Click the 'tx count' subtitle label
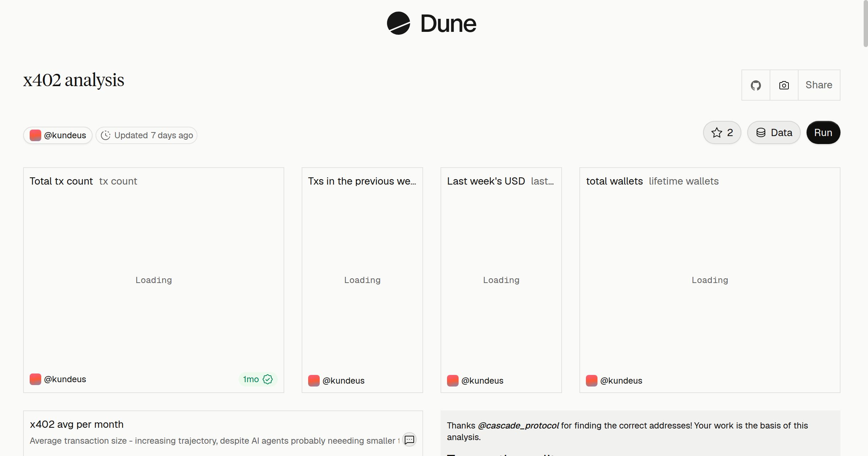The image size is (868, 456). (x=118, y=181)
